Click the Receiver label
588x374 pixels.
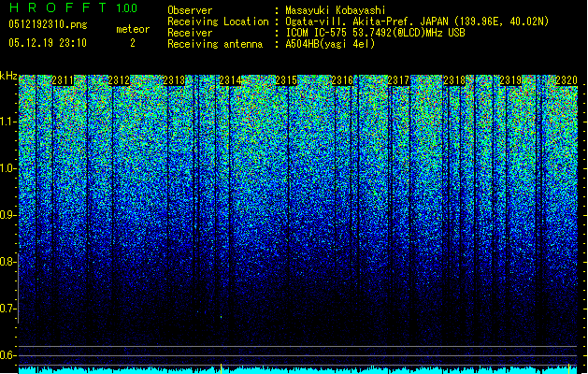tap(190, 33)
